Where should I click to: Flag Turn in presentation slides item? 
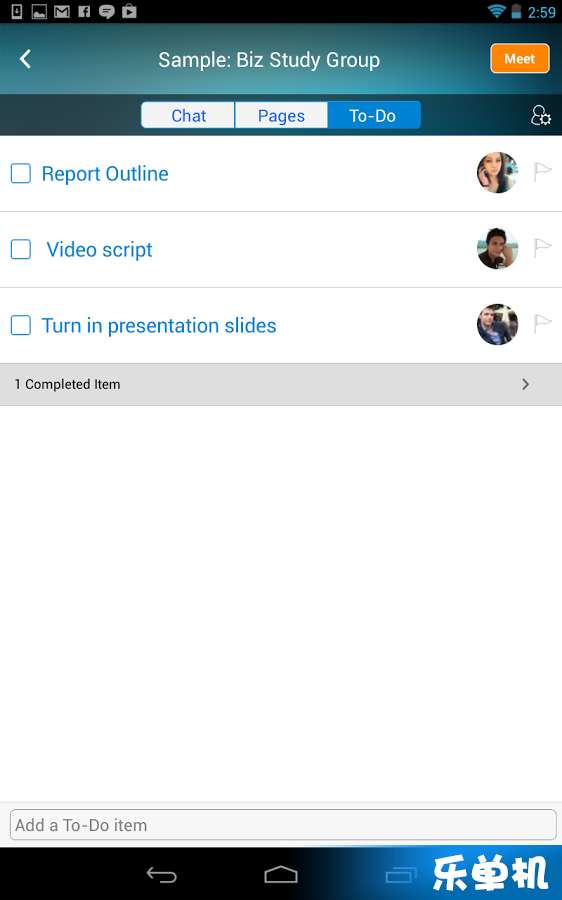point(542,324)
